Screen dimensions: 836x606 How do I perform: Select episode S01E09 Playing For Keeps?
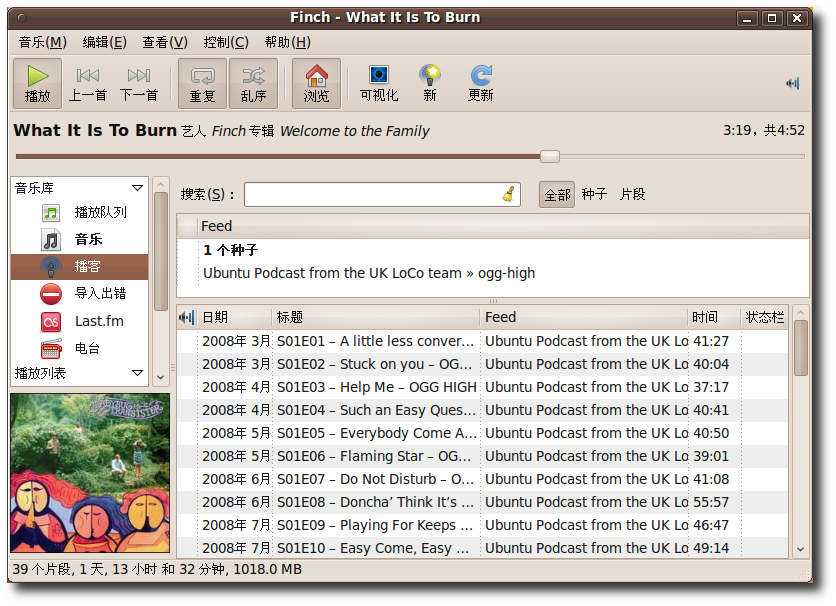coord(483,525)
